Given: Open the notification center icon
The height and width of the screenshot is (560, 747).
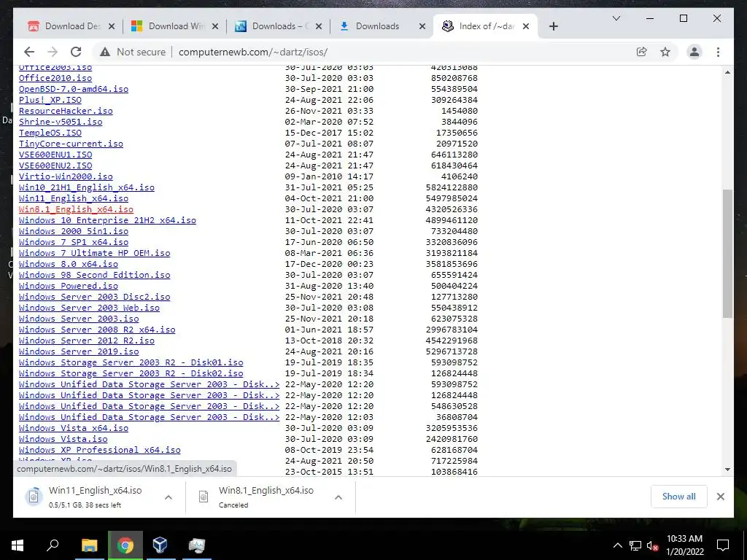Looking at the screenshot, I should point(723,545).
